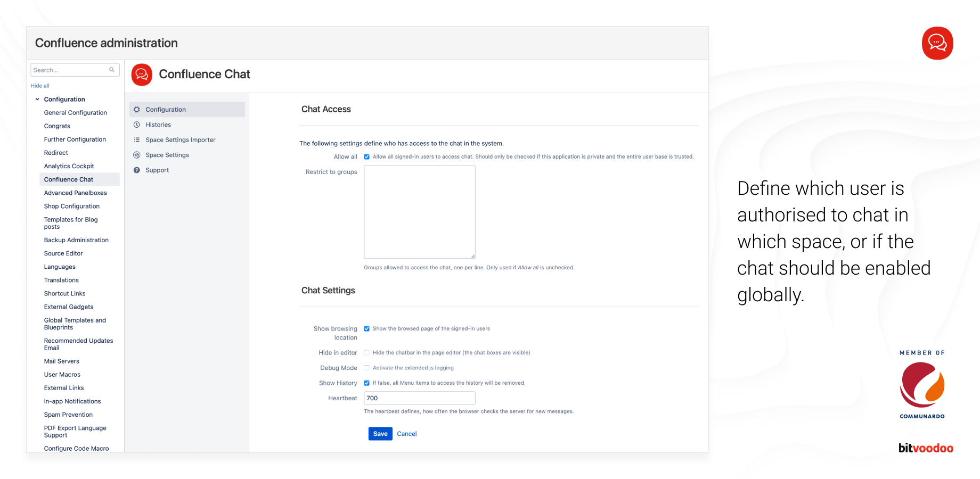Click the clock icon beside Histories

pyautogui.click(x=137, y=125)
